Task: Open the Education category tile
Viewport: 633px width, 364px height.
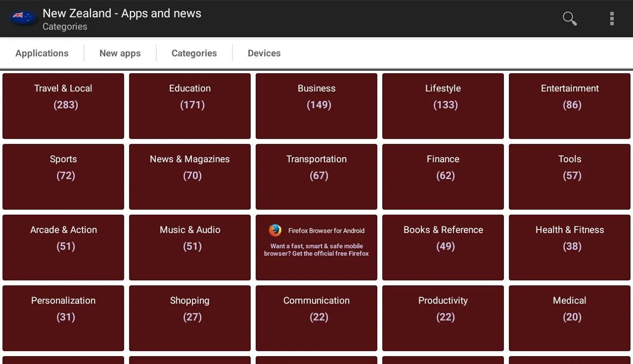Action: pyautogui.click(x=190, y=106)
